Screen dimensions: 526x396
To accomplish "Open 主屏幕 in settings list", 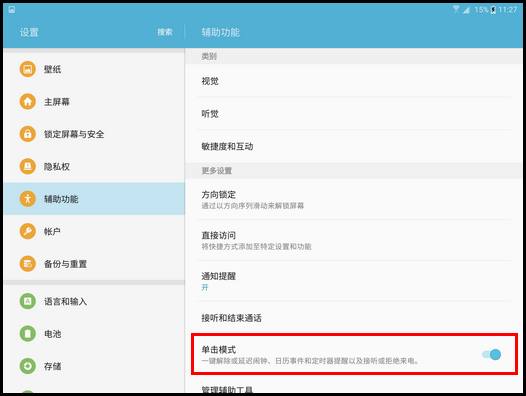I will pos(94,101).
